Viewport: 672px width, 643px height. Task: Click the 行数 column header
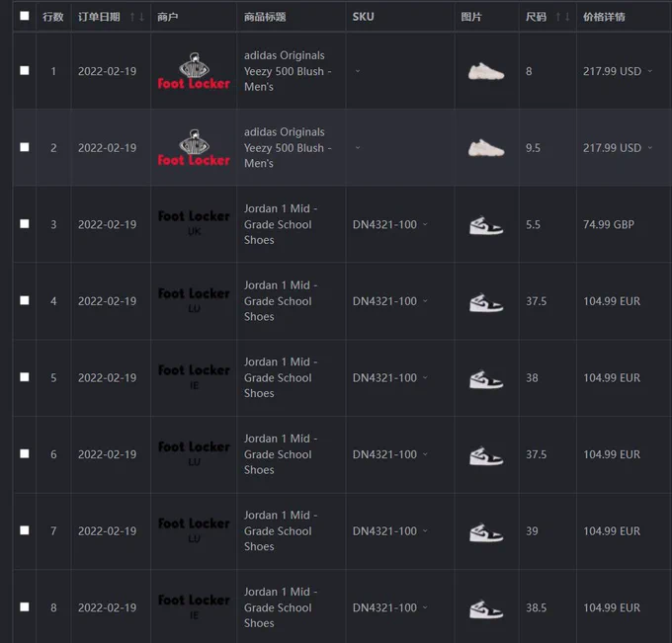pos(53,17)
